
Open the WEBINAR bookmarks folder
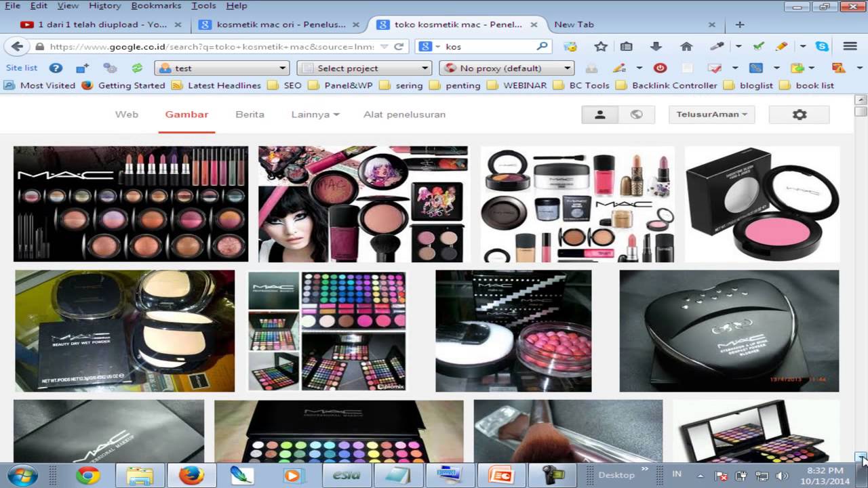coord(517,85)
